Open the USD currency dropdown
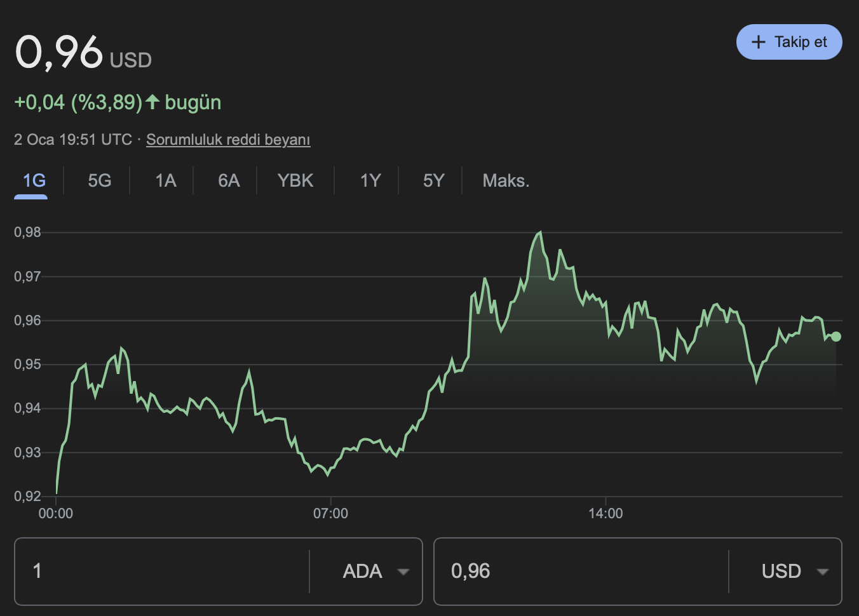 point(794,572)
